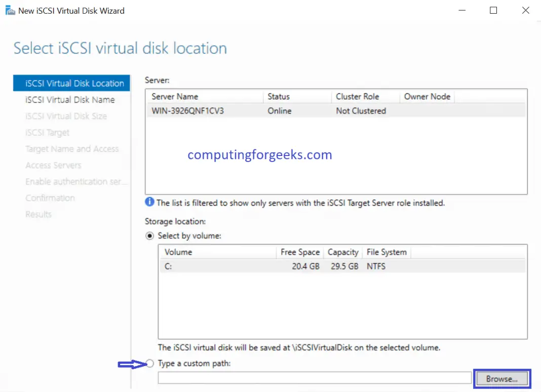This screenshot has height=392, width=541.
Task: Click the blue information icon above Storage location
Action: point(149,202)
